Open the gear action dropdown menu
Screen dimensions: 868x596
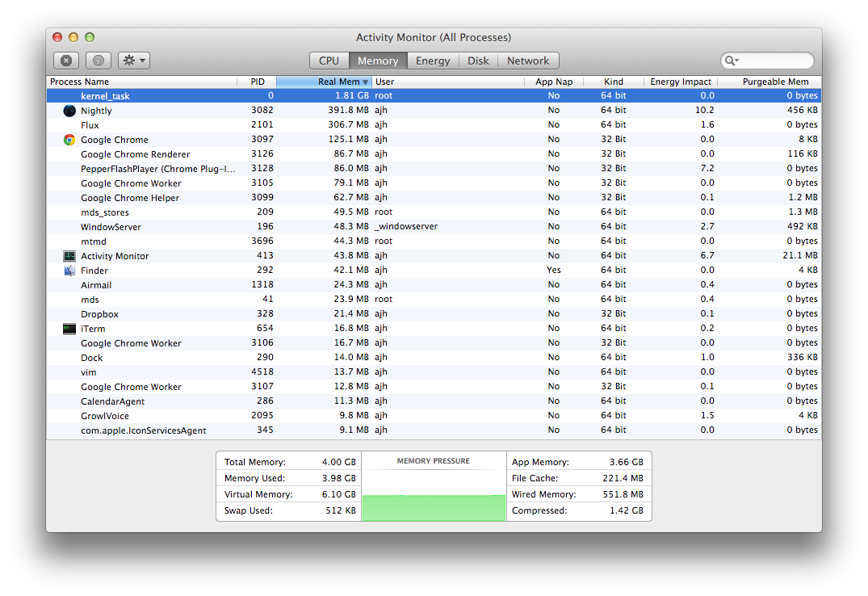(x=134, y=61)
